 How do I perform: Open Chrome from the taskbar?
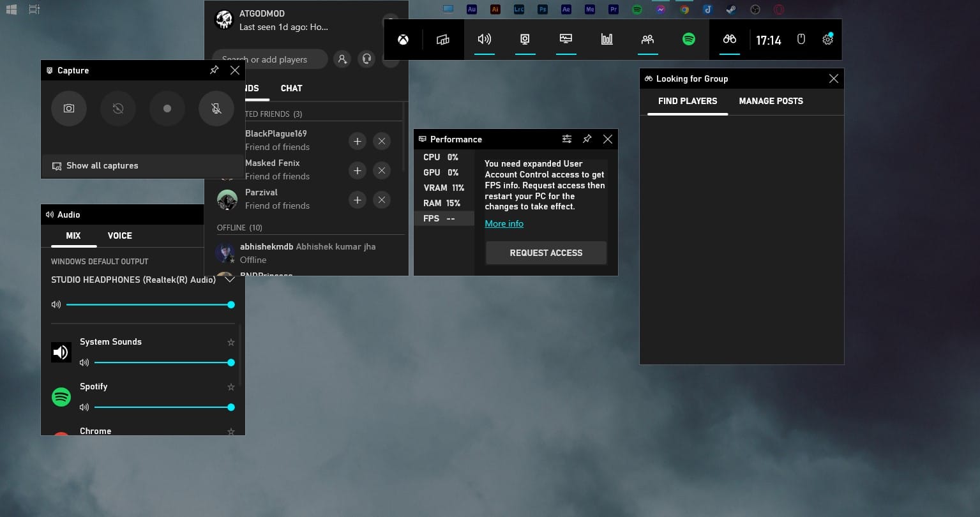click(684, 10)
